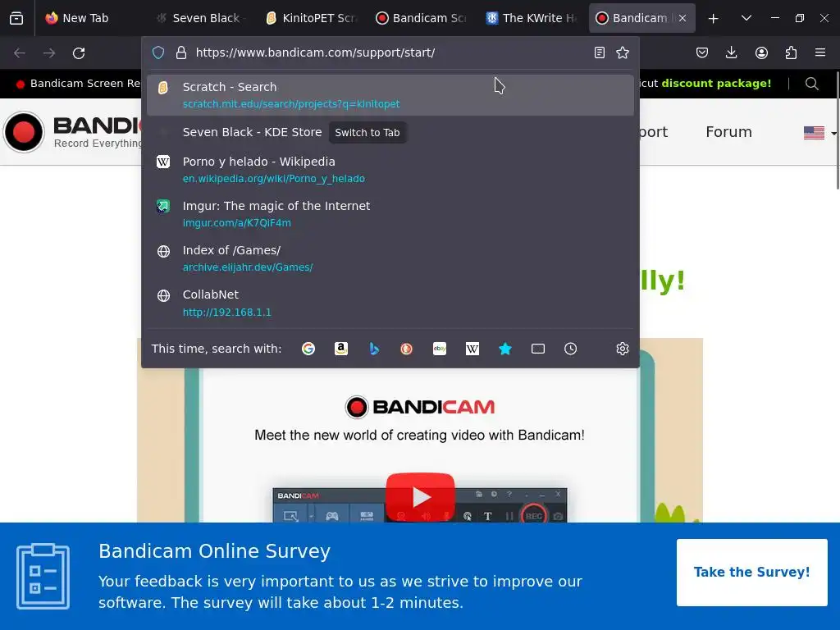840x630 pixels.
Task: Select the Imgur suggestion
Action: pos(390,214)
